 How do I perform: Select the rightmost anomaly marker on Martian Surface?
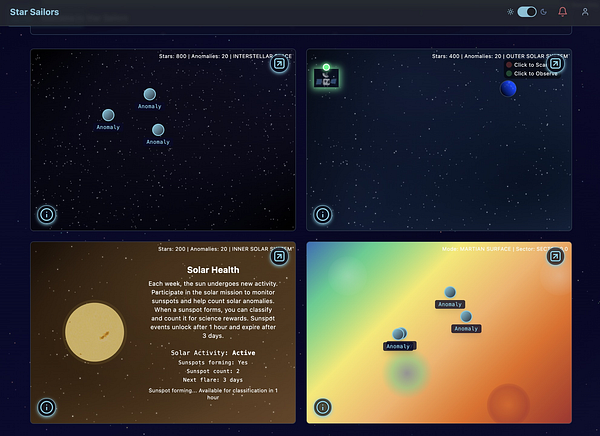(466, 317)
